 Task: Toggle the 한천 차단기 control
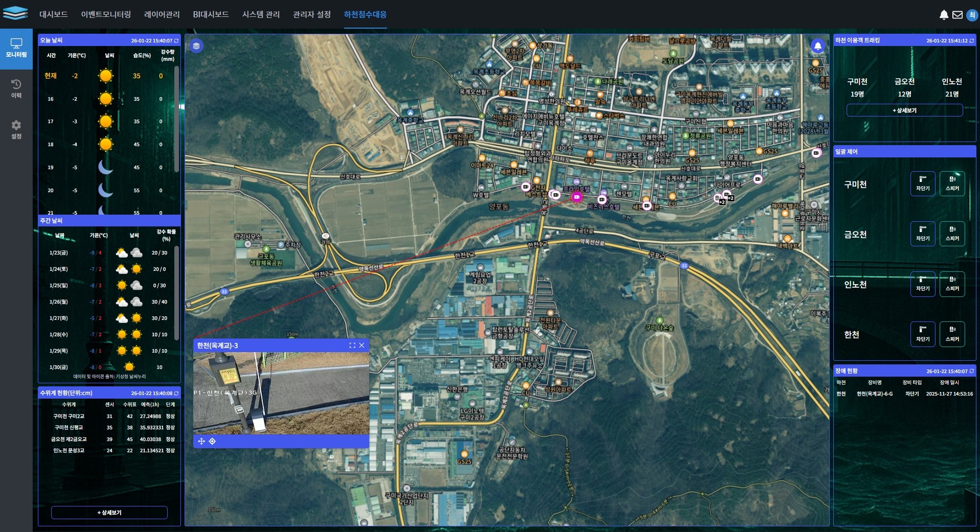923,334
